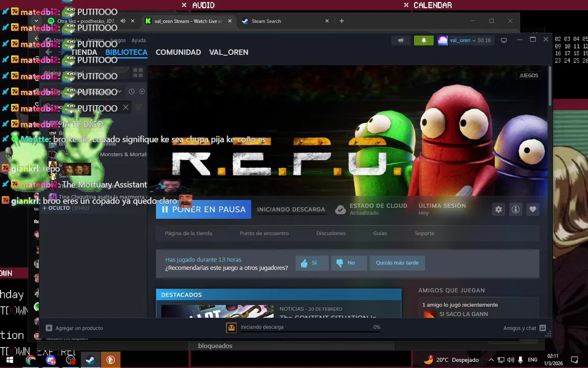Open Windows Start menu
588x368 pixels.
click(10, 360)
